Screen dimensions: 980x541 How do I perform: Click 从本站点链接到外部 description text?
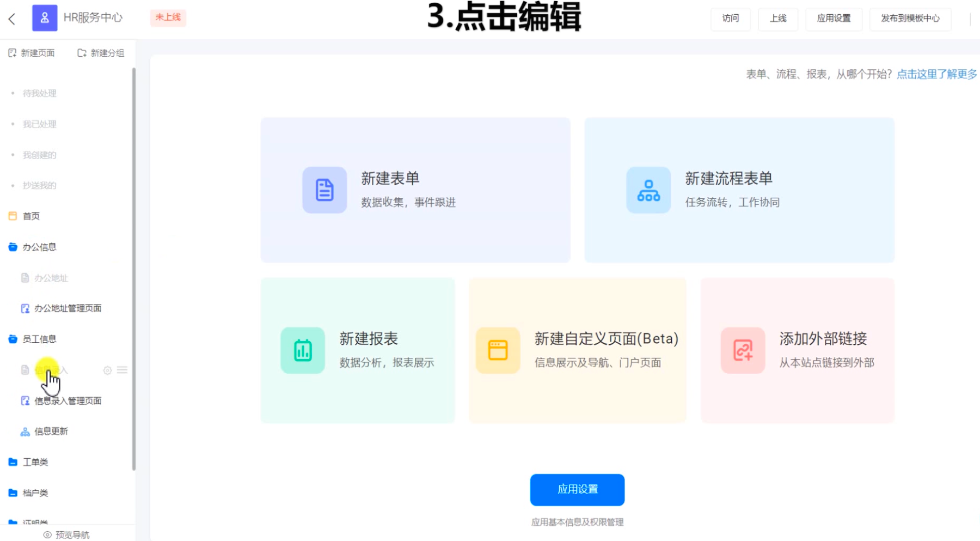pyautogui.click(x=826, y=363)
